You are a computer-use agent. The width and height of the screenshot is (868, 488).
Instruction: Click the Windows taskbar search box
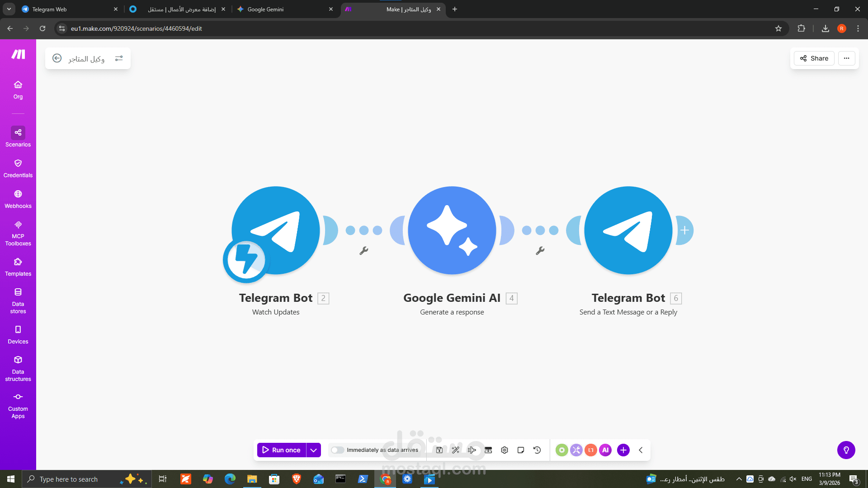[72, 479]
